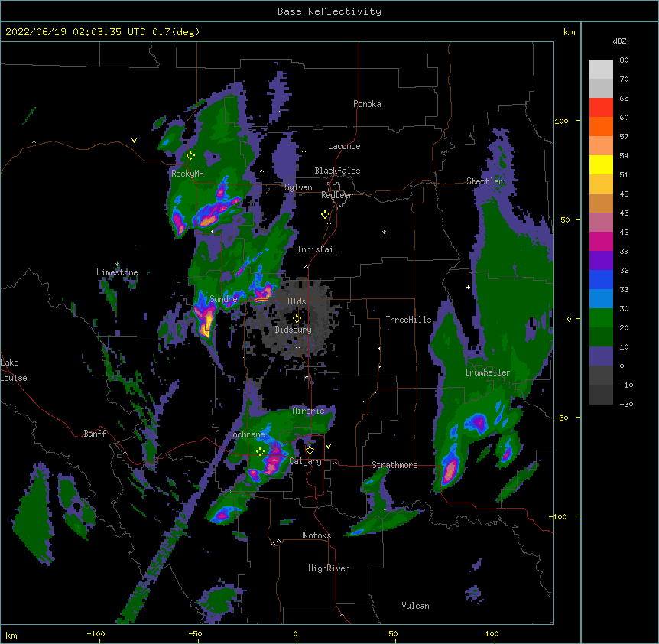Choose the purple legend swatch near 39
Viewport: 659px width, 644px height.
click(601, 260)
